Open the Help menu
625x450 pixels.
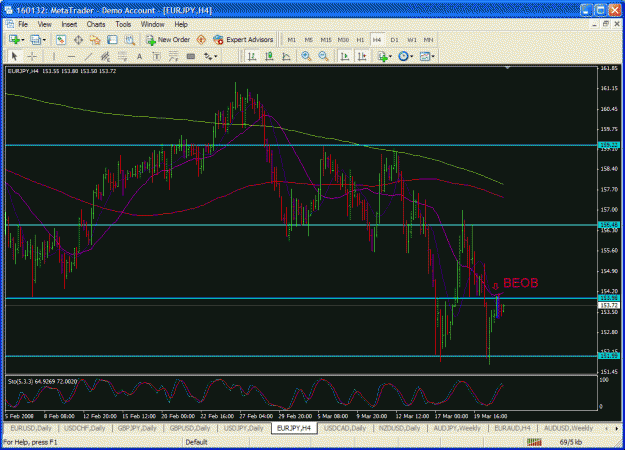(x=181, y=25)
